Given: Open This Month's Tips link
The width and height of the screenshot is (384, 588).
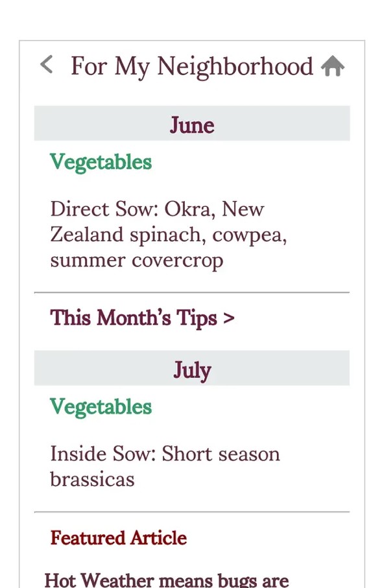Looking at the screenshot, I should coord(142,318).
